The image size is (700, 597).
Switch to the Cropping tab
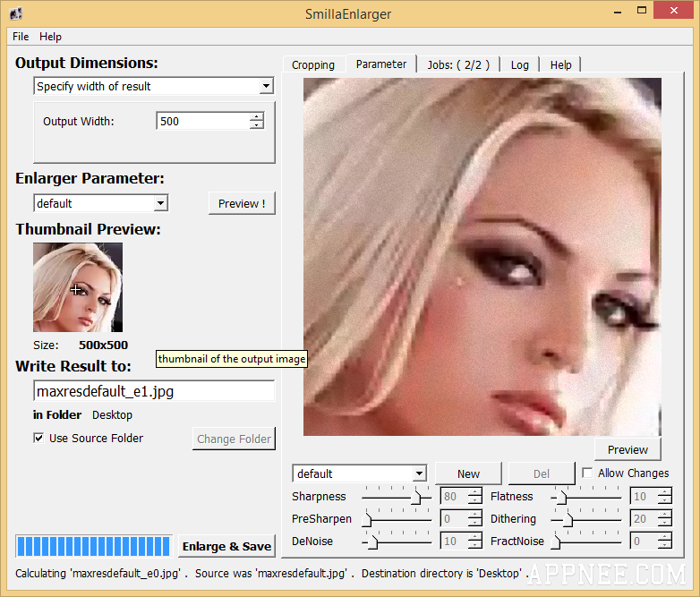(313, 64)
